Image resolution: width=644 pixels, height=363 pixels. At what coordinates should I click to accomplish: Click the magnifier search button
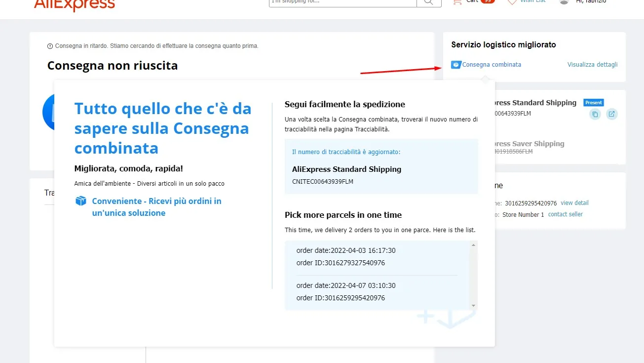click(x=429, y=2)
